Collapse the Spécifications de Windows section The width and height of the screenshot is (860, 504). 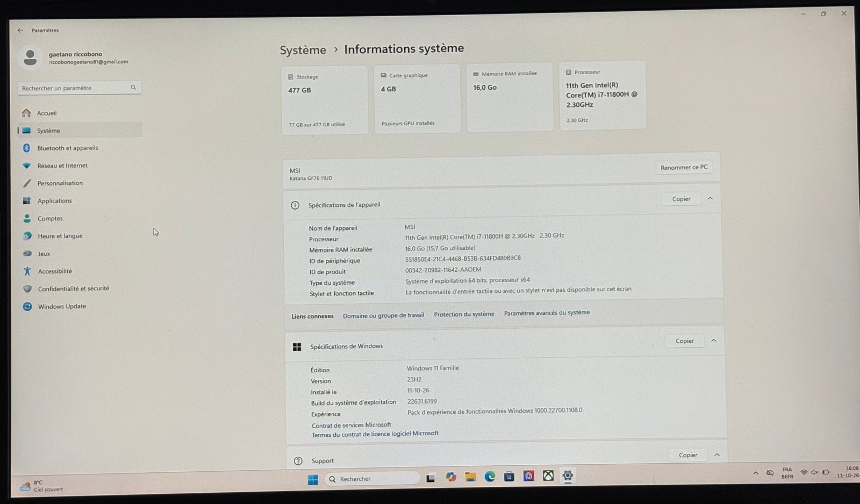[x=714, y=340]
